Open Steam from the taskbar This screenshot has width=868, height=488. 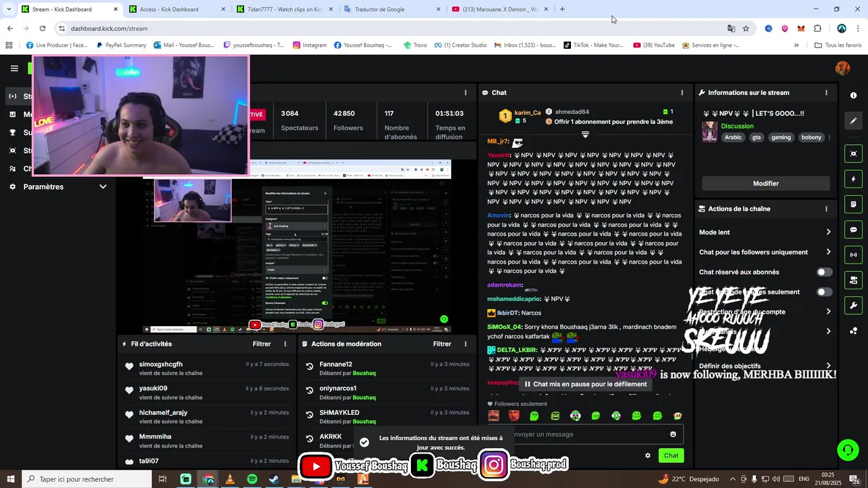pyautogui.click(x=274, y=479)
